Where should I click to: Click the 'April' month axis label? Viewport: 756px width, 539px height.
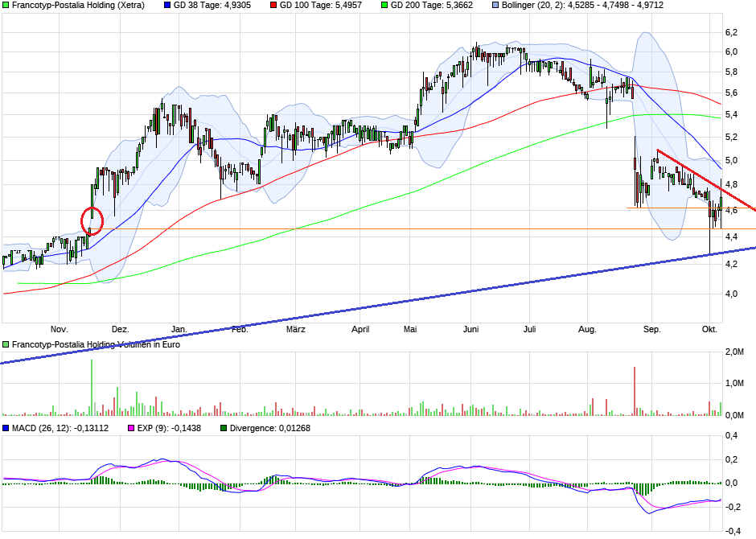tap(360, 329)
